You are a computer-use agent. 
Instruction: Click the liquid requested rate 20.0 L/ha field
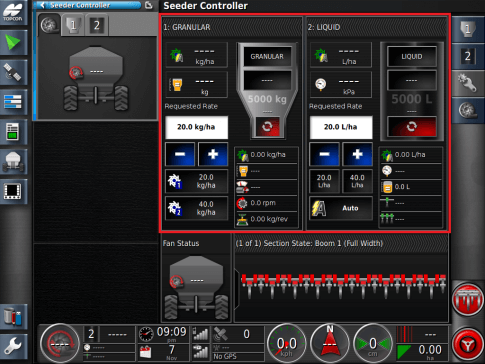click(x=341, y=127)
